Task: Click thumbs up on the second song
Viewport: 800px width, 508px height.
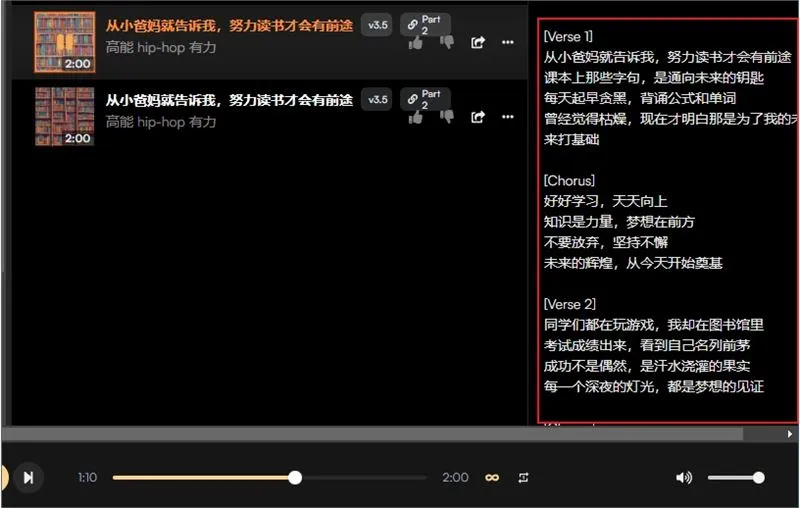Action: click(416, 117)
